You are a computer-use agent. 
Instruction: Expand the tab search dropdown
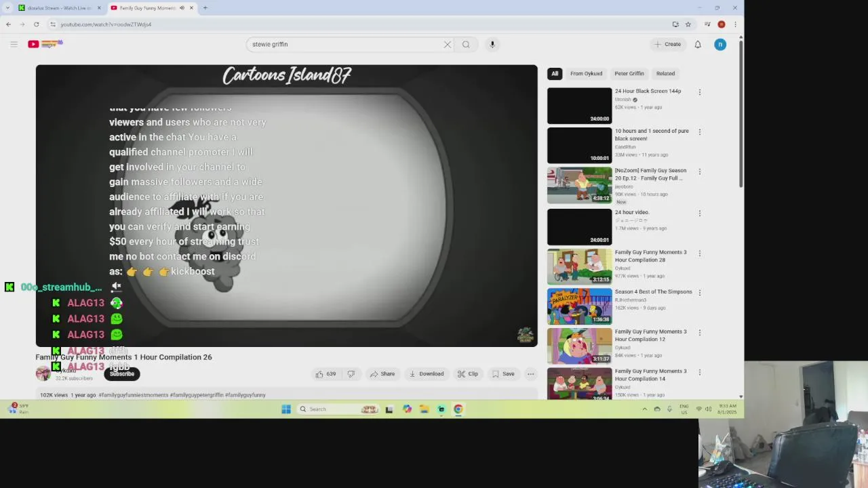(8, 8)
